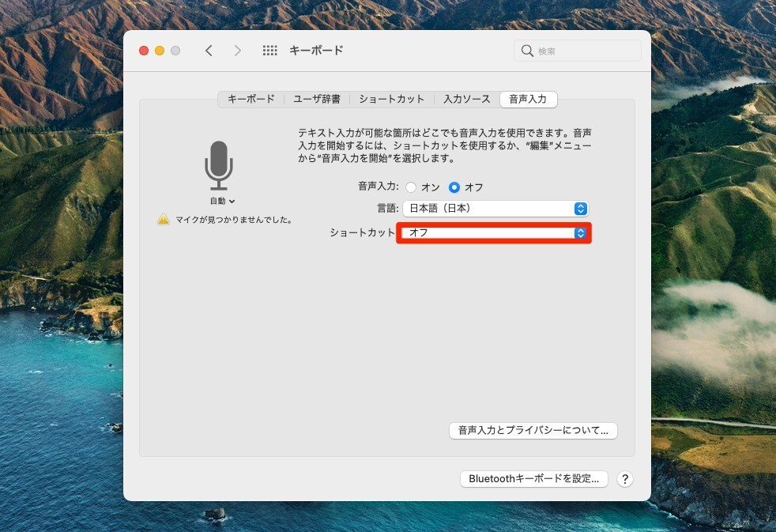This screenshot has height=532, width=776.
Task: Focus the 検索 search field
Action: point(578,51)
